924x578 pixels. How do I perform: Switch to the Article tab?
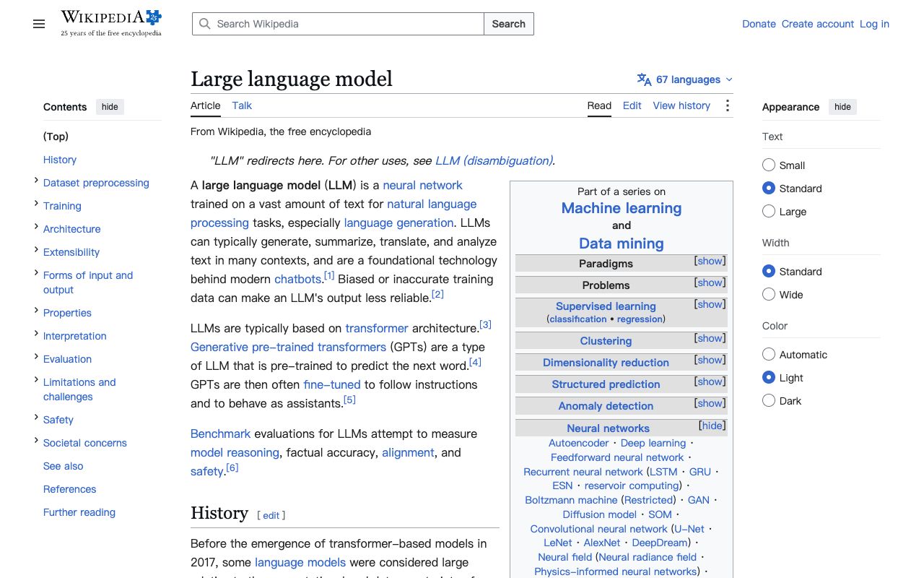[x=206, y=105]
